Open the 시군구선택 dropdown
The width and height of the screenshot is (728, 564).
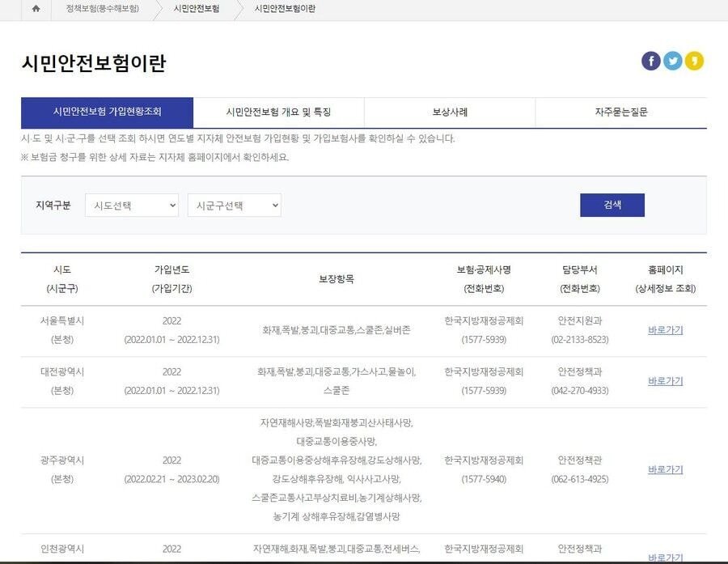click(235, 206)
